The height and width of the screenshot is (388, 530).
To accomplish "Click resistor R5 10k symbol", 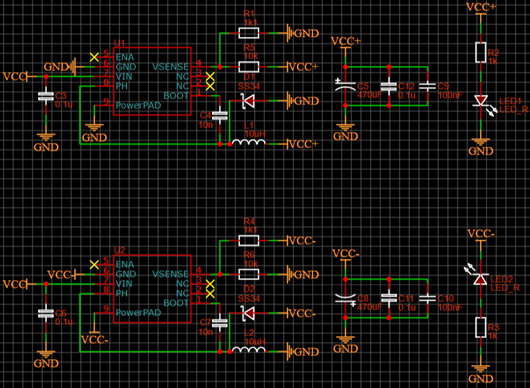I will pos(249,67).
